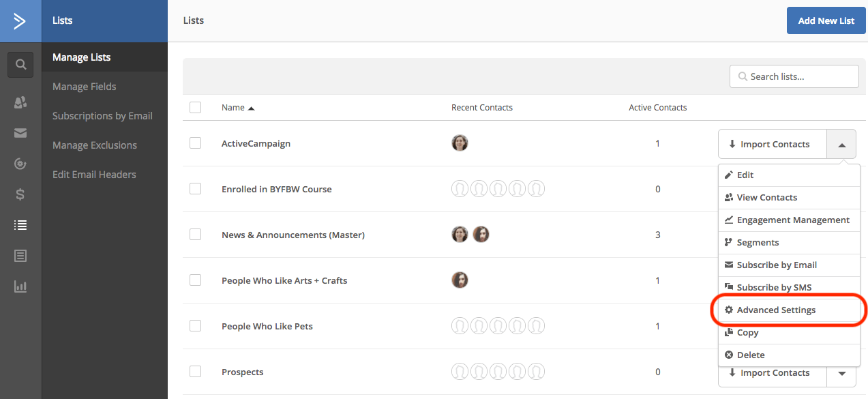Click the ActiveCampaign list's recent contact avatar
The width and height of the screenshot is (868, 399).
[460, 143]
